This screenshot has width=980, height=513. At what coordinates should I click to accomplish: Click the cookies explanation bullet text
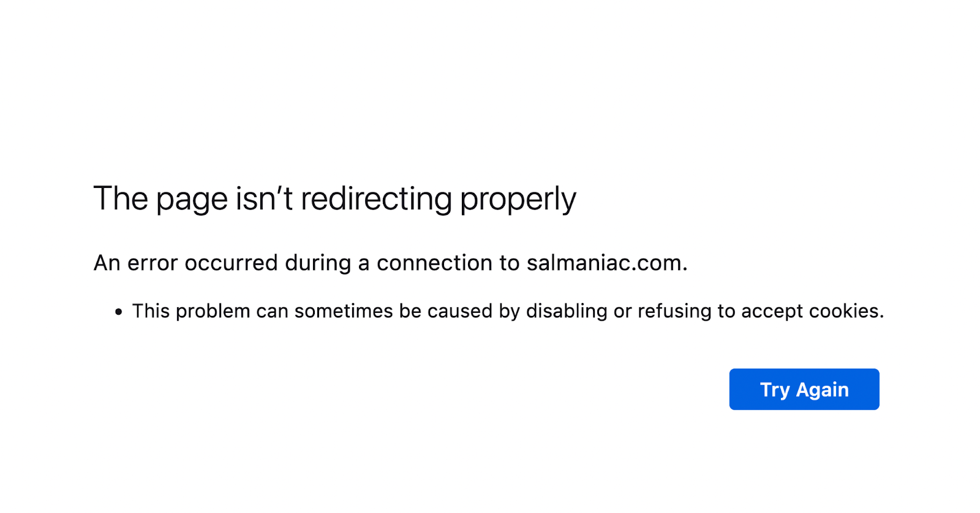click(x=508, y=311)
